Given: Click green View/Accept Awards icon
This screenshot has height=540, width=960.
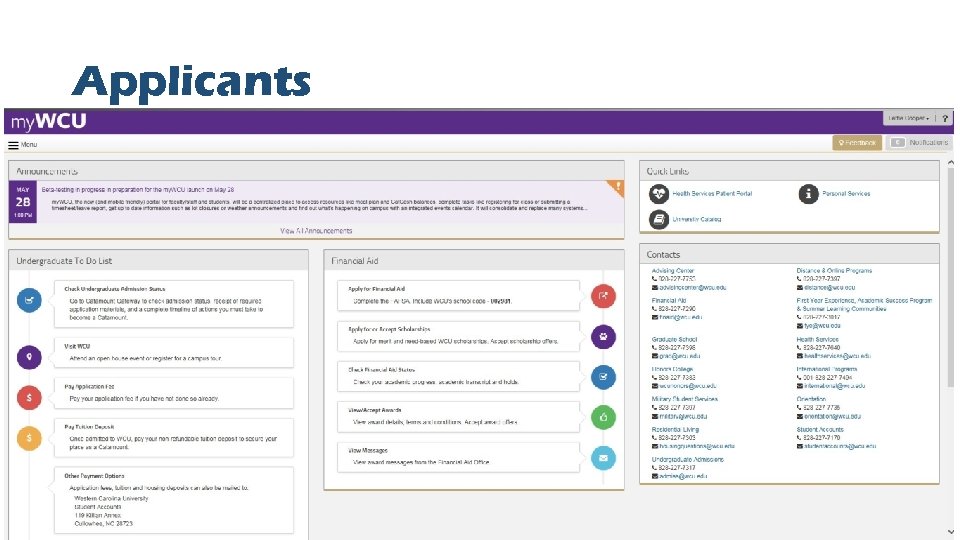Looking at the screenshot, I should pos(603,418).
